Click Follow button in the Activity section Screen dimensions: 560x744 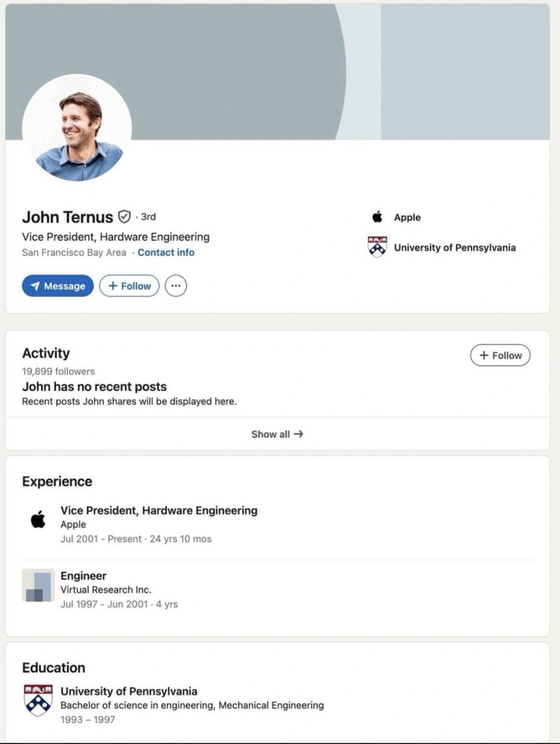click(501, 355)
